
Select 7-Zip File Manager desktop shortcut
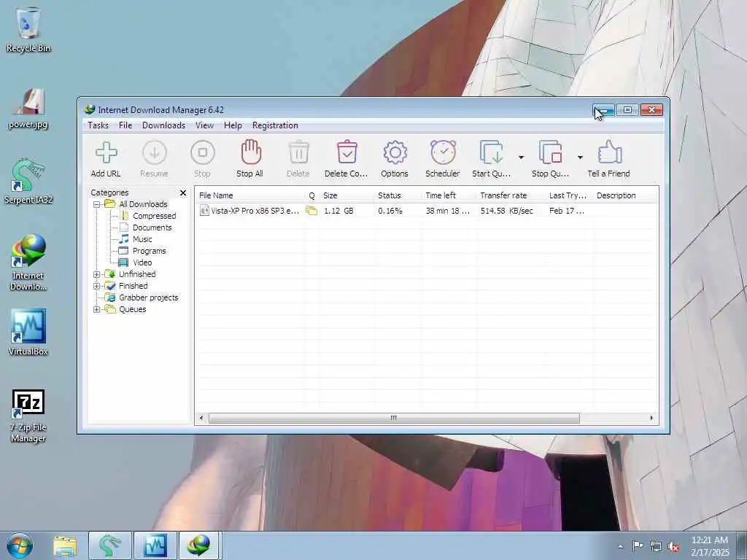28,416
